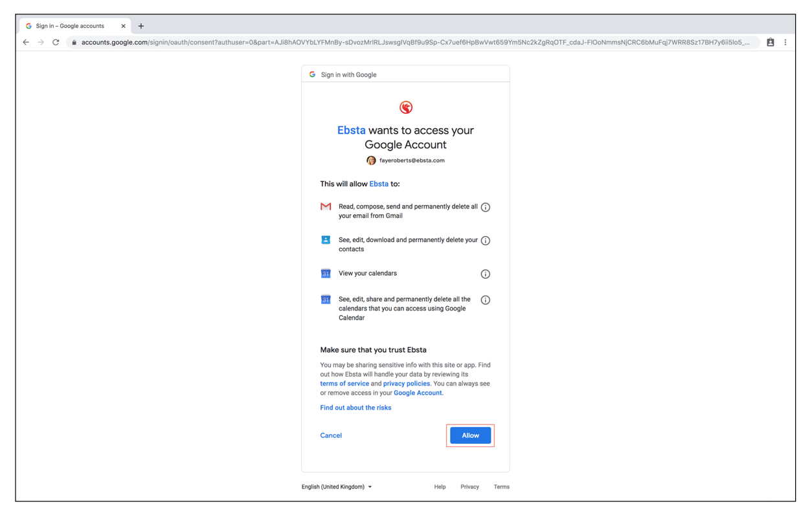Image resolution: width=812 pixels, height=515 pixels.
Task: Select the Sign in – Google accounts tab
Action: 70,27
